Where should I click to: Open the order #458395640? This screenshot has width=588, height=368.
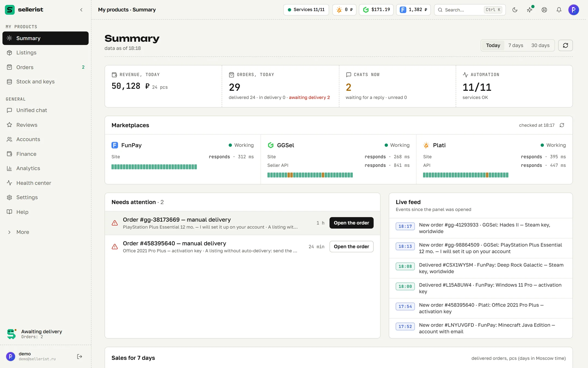351,246
